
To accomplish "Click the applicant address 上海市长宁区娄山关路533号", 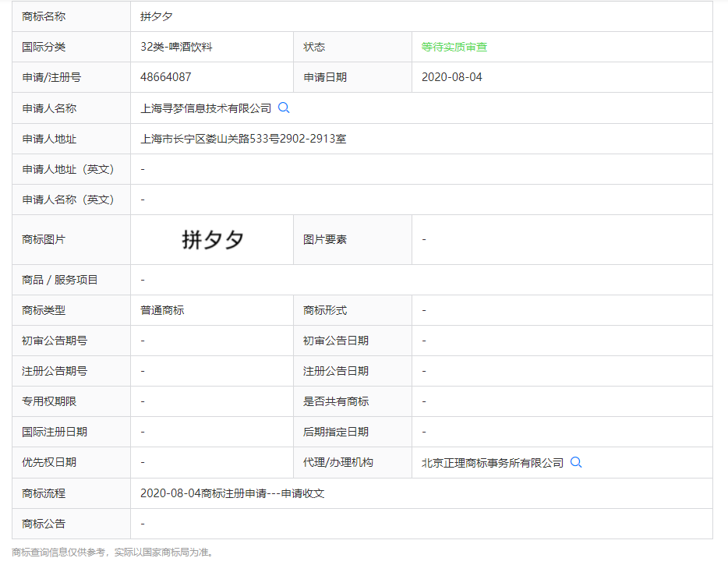I will coord(242,139).
